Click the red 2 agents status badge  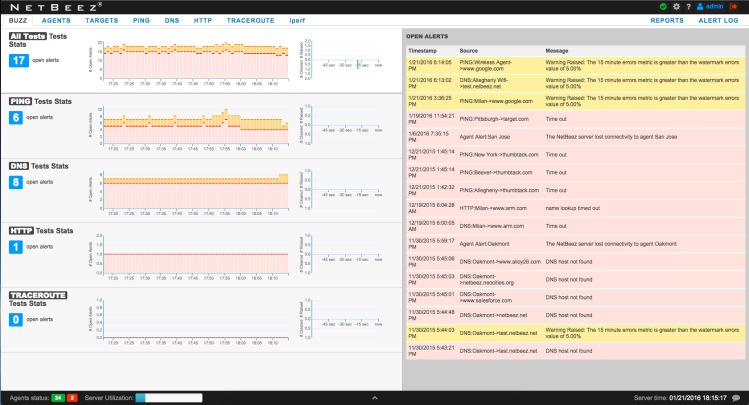(x=72, y=398)
